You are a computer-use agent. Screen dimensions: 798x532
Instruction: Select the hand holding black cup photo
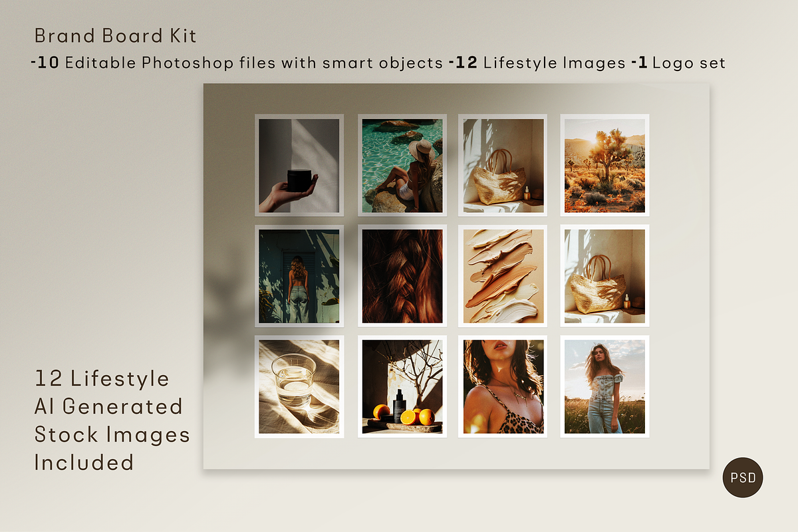tap(299, 166)
